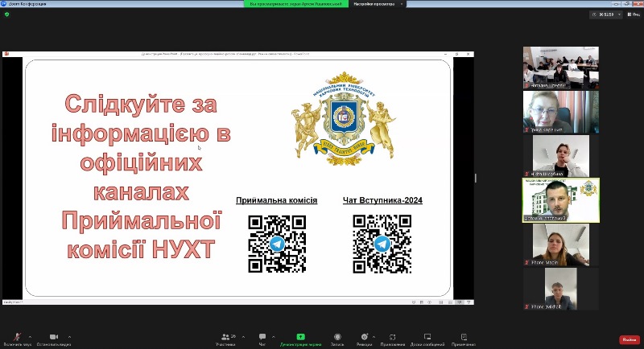
Task: Click the side panel resize handle
Action: [x=476, y=178]
